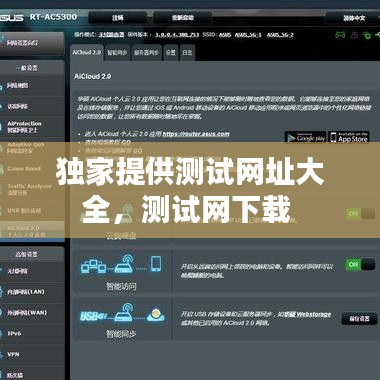Open Game Boost sidebar item

tap(32, 169)
